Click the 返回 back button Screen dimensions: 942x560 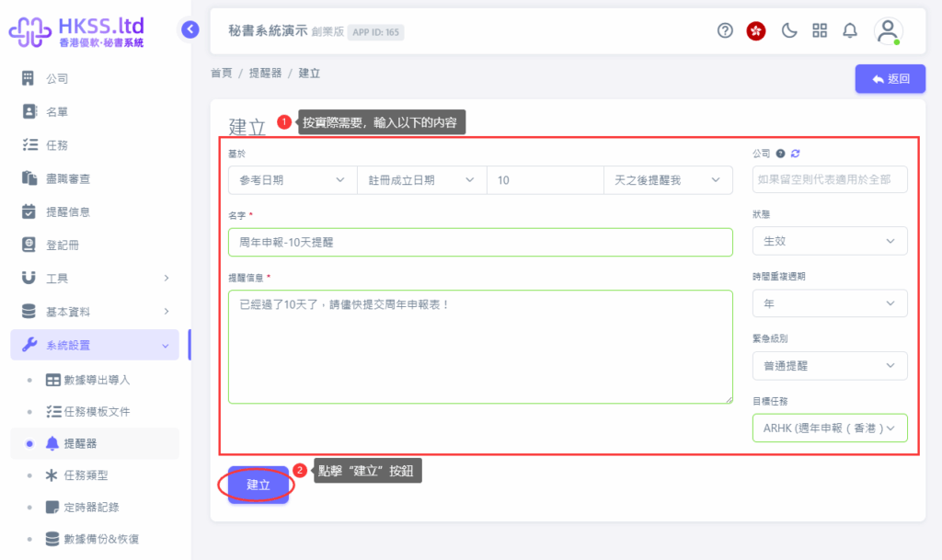point(890,79)
